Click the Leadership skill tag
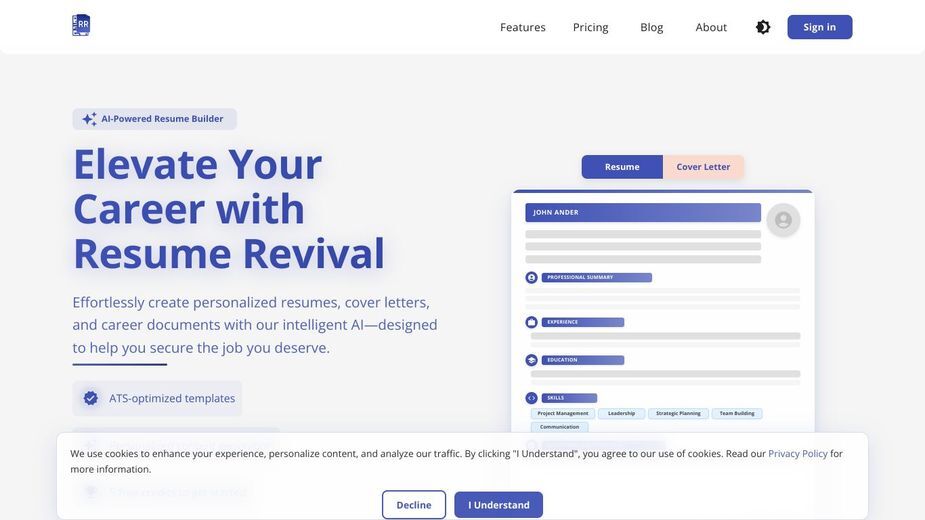This screenshot has width=925, height=520. pyautogui.click(x=622, y=413)
